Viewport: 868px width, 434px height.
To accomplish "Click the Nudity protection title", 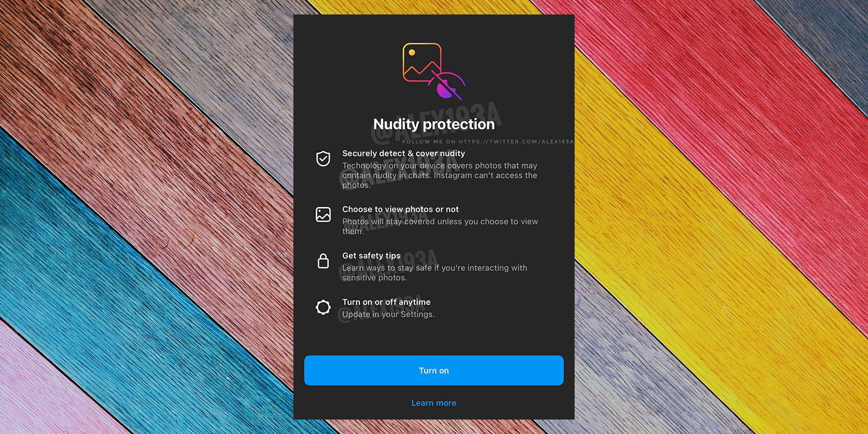I will coord(434,124).
